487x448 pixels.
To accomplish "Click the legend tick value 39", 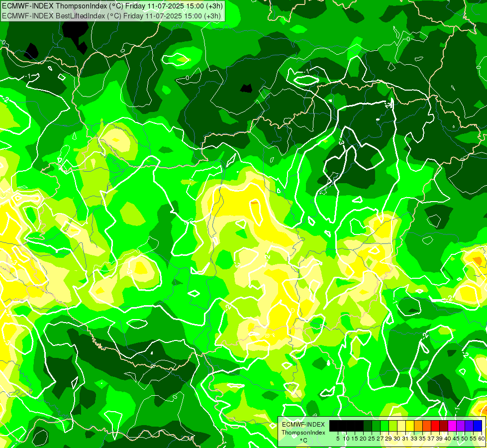I will [439, 439].
